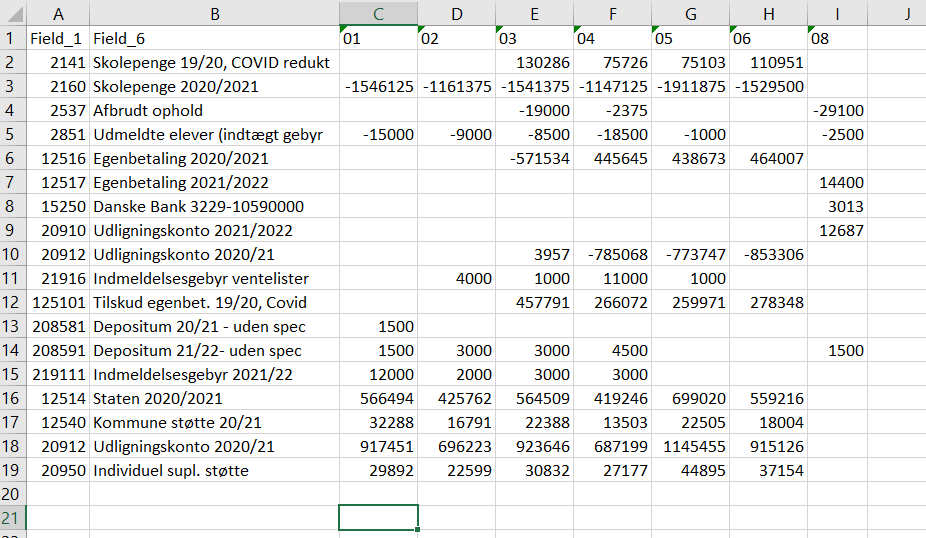926x538 pixels.
Task: Click value 457791 in Tilskud row
Action: pos(534,302)
